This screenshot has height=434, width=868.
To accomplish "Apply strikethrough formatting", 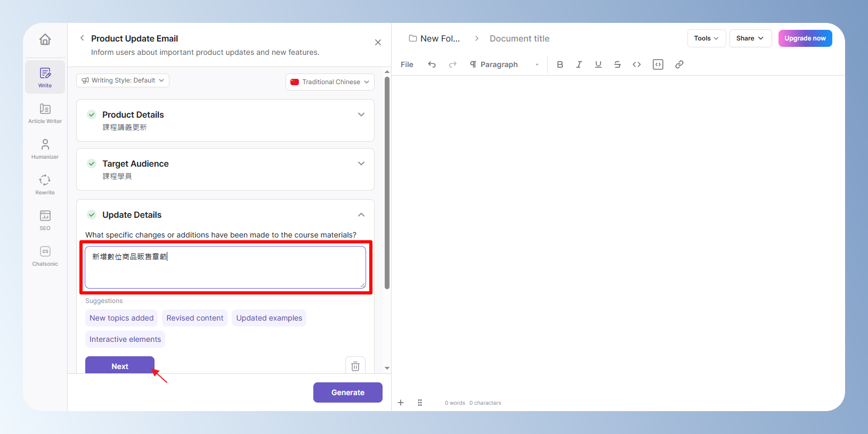I will [618, 64].
